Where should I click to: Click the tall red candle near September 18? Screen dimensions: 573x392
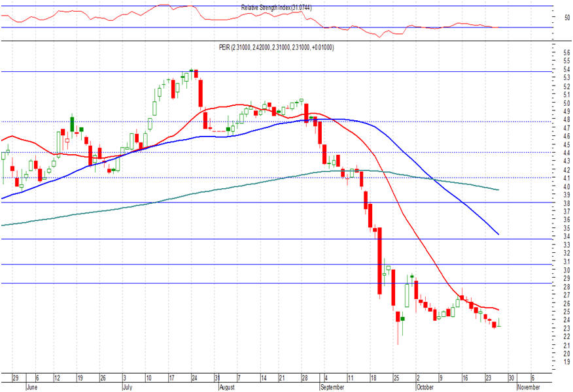point(379,261)
